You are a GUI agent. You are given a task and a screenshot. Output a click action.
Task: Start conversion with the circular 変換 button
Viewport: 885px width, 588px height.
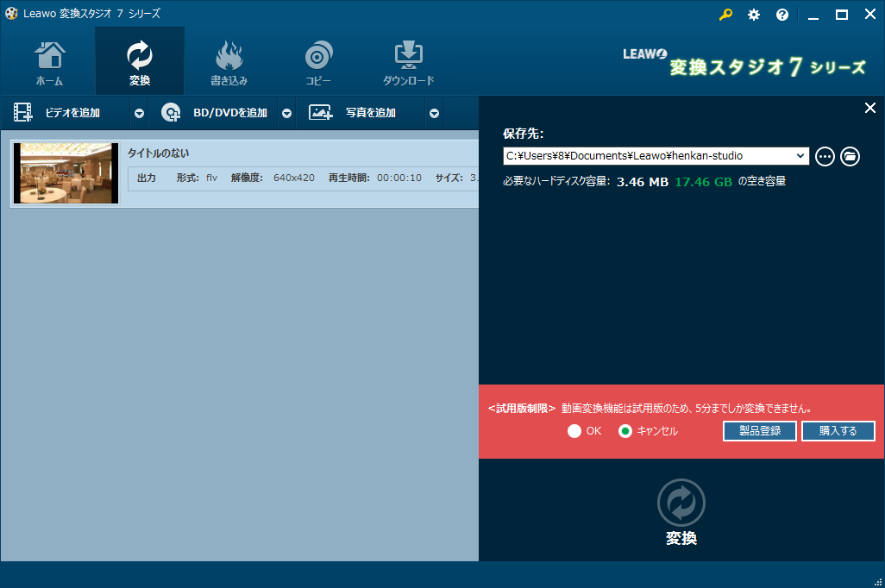pos(681,503)
